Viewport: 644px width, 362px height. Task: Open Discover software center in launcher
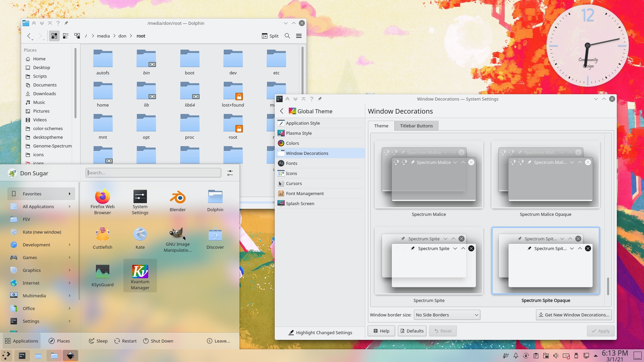(x=215, y=238)
